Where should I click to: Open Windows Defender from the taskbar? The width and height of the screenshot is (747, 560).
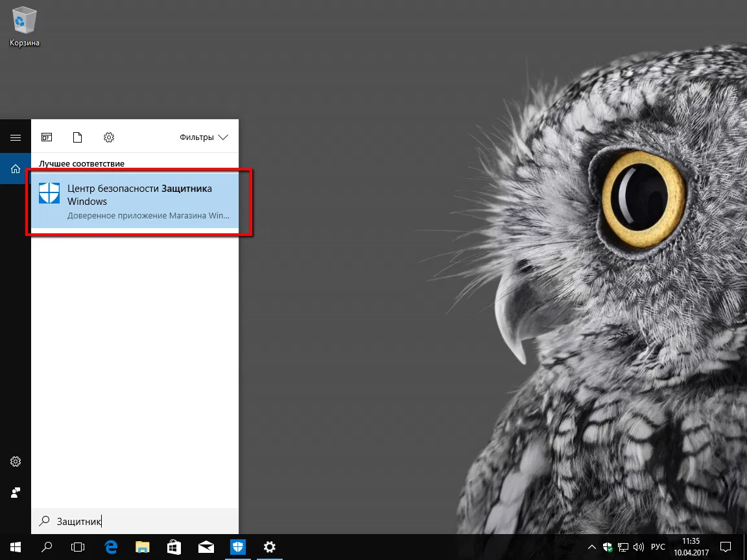pyautogui.click(x=237, y=546)
